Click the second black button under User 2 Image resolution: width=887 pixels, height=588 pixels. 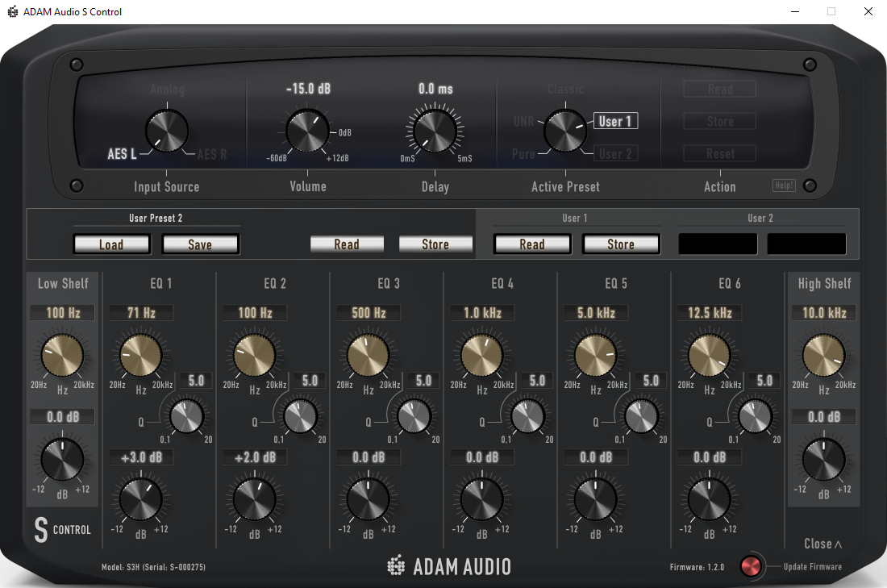(x=806, y=244)
